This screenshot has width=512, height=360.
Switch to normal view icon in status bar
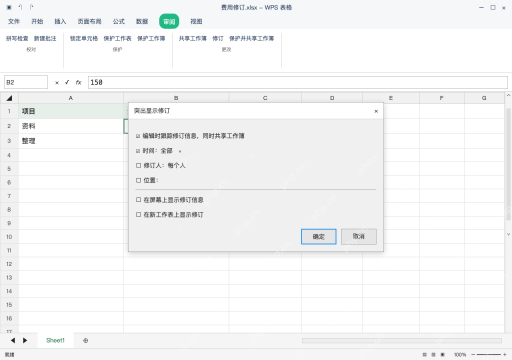(x=425, y=355)
